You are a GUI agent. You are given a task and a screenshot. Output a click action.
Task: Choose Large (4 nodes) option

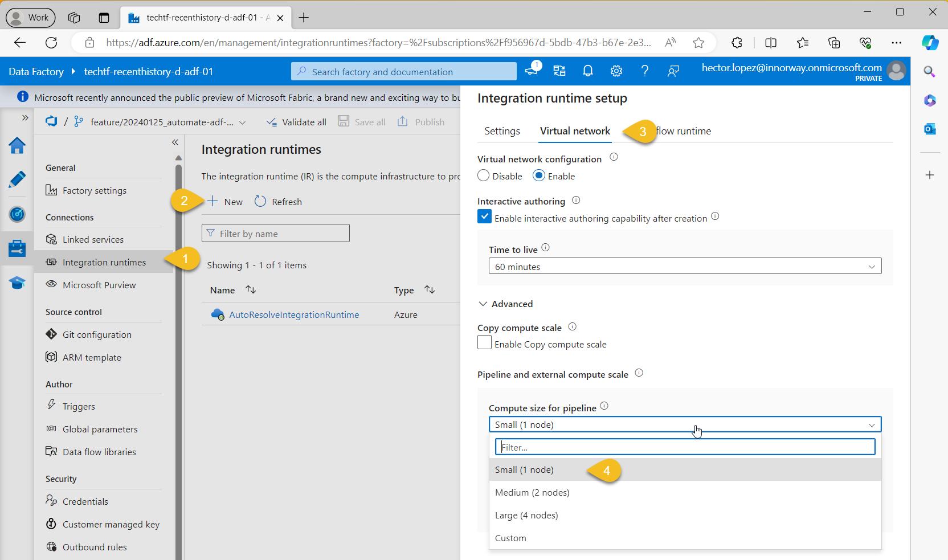pos(685,516)
